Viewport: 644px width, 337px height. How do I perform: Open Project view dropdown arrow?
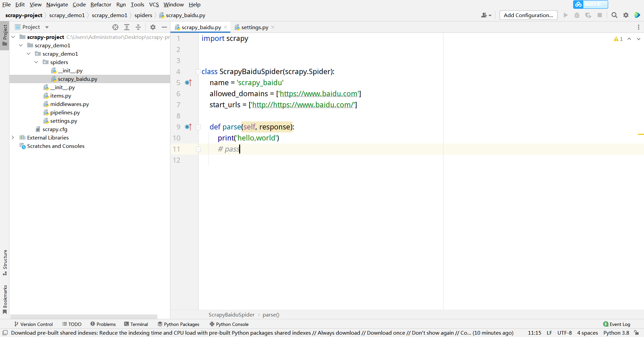47,27
